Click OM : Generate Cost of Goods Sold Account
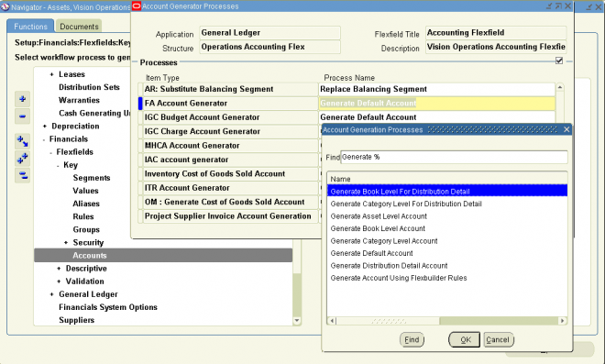 pyautogui.click(x=230, y=202)
